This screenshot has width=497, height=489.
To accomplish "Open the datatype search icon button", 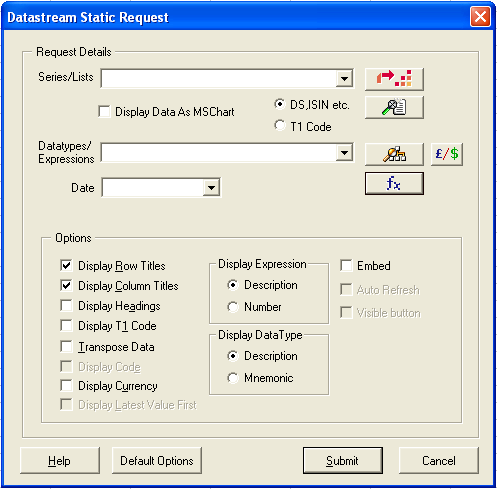I will [x=394, y=154].
